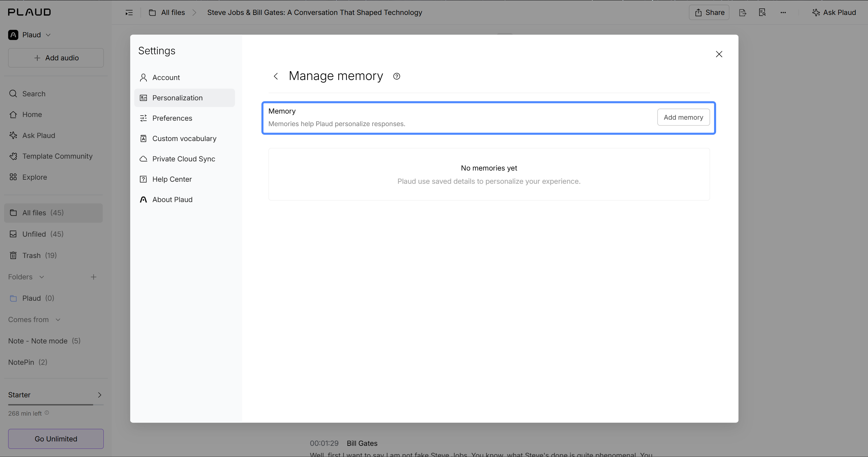Viewport: 868px width, 457px height.
Task: Open Custom vocabulary settings
Action: [185, 139]
